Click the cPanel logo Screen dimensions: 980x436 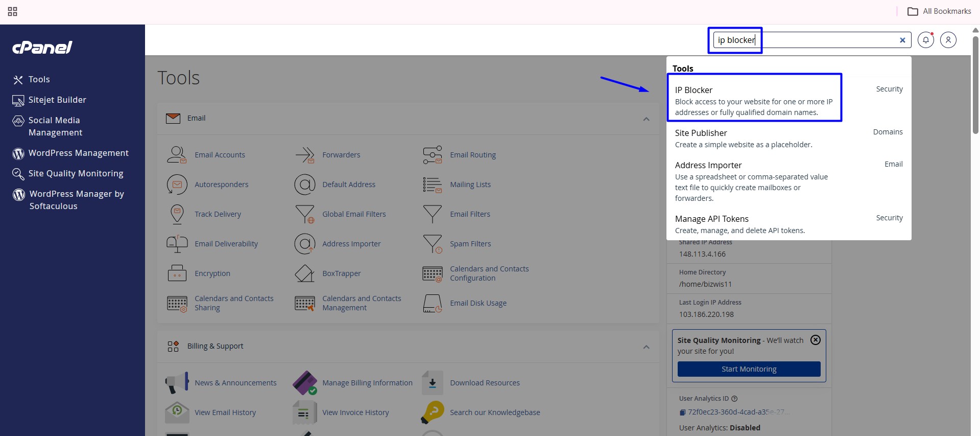coord(42,48)
